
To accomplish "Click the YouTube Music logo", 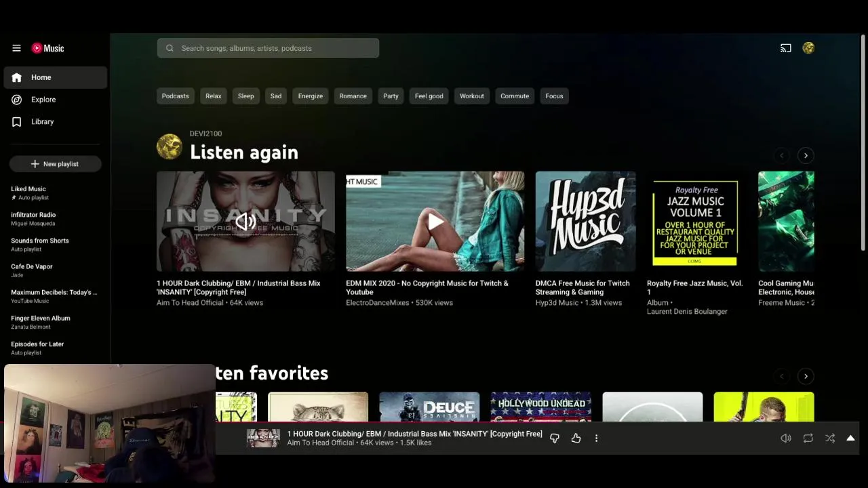I will (47, 48).
